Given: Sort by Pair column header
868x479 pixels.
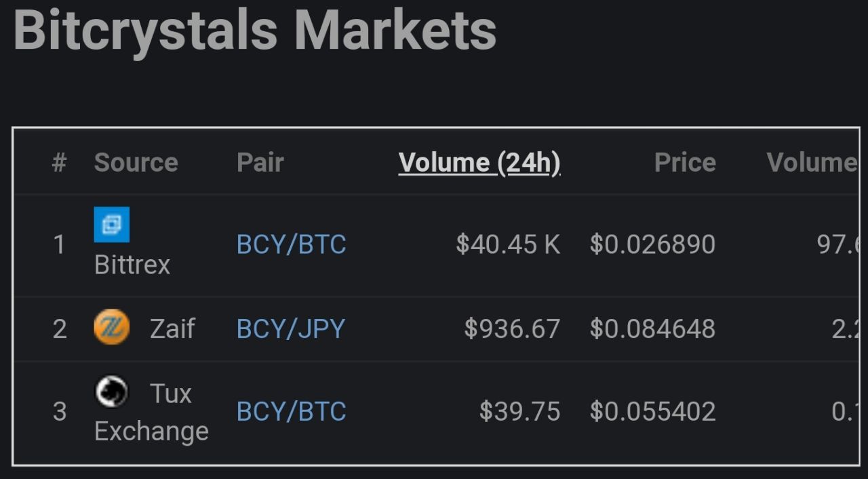Looking at the screenshot, I should pyautogui.click(x=260, y=163).
